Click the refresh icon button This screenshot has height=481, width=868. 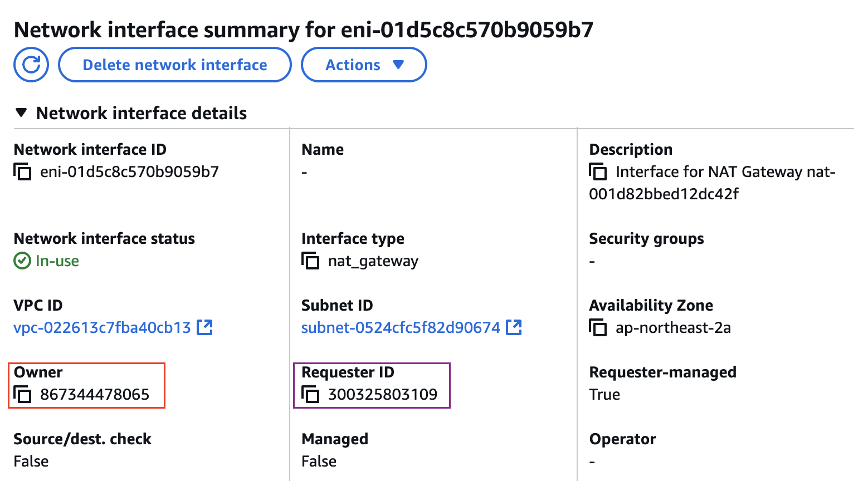31,65
